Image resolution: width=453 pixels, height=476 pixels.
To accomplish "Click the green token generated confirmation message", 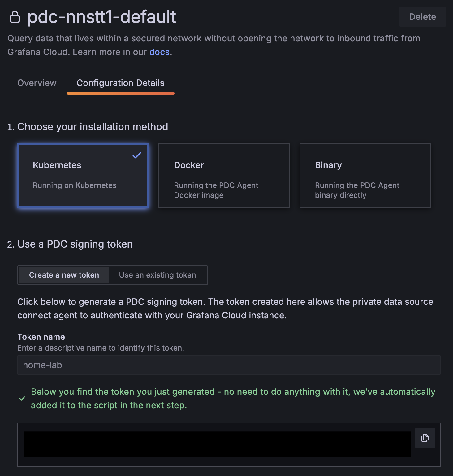I will pos(233,398).
